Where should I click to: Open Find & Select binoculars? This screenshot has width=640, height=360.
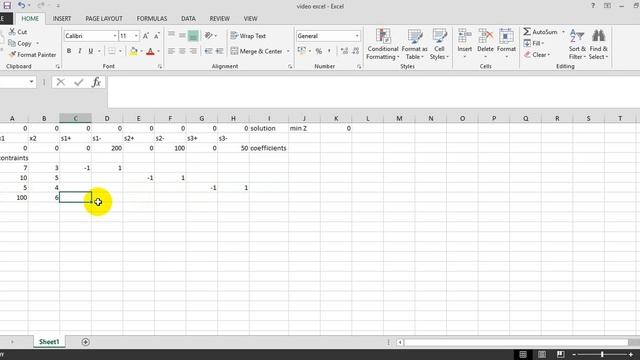[598, 44]
